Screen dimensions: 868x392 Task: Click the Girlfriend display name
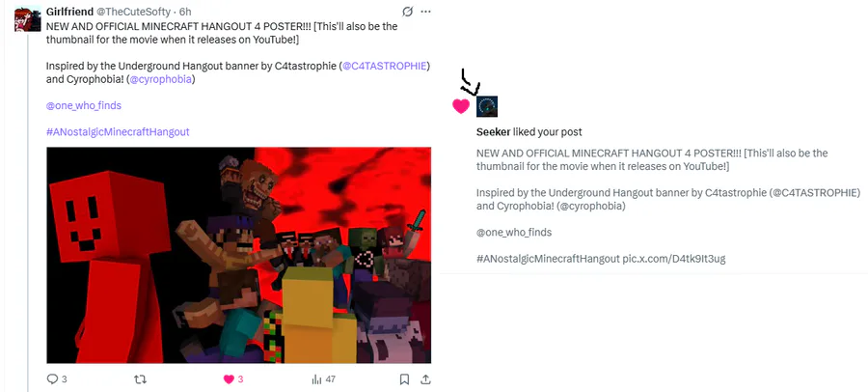click(69, 12)
